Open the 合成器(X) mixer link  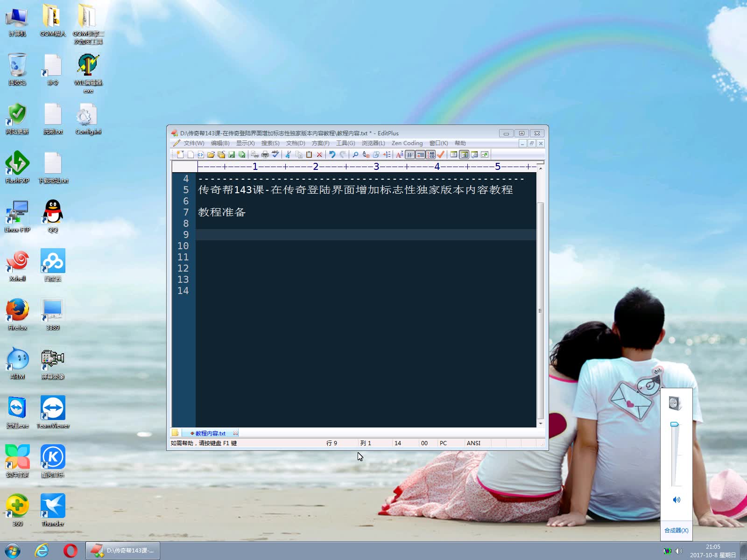676,530
